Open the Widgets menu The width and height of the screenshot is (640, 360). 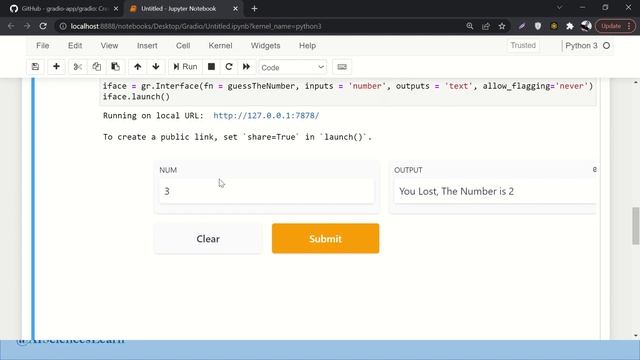tap(265, 46)
